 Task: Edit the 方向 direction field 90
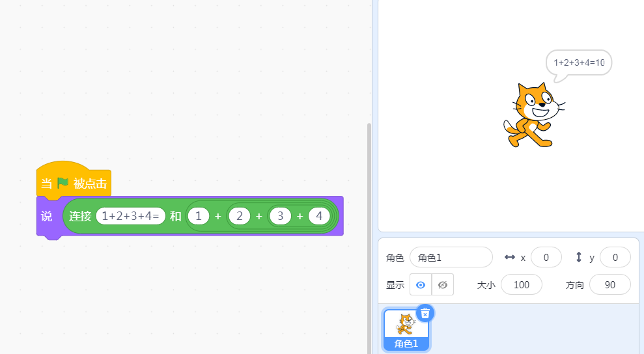tap(610, 284)
